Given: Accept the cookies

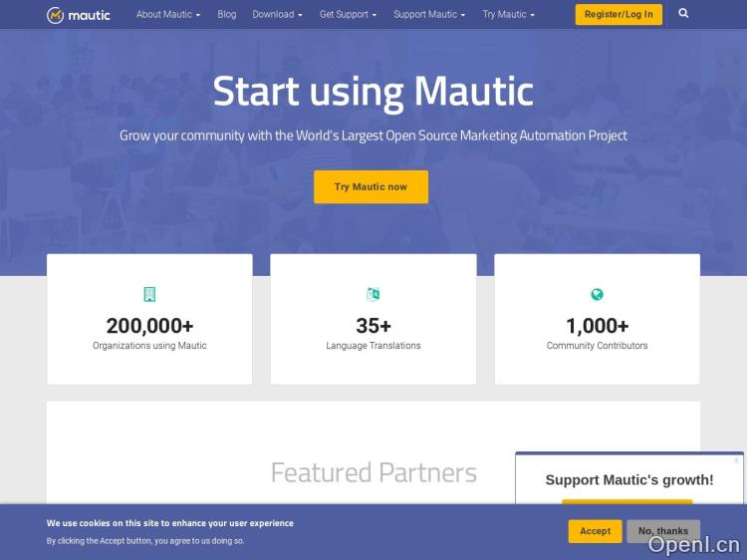Looking at the screenshot, I should tap(595, 531).
